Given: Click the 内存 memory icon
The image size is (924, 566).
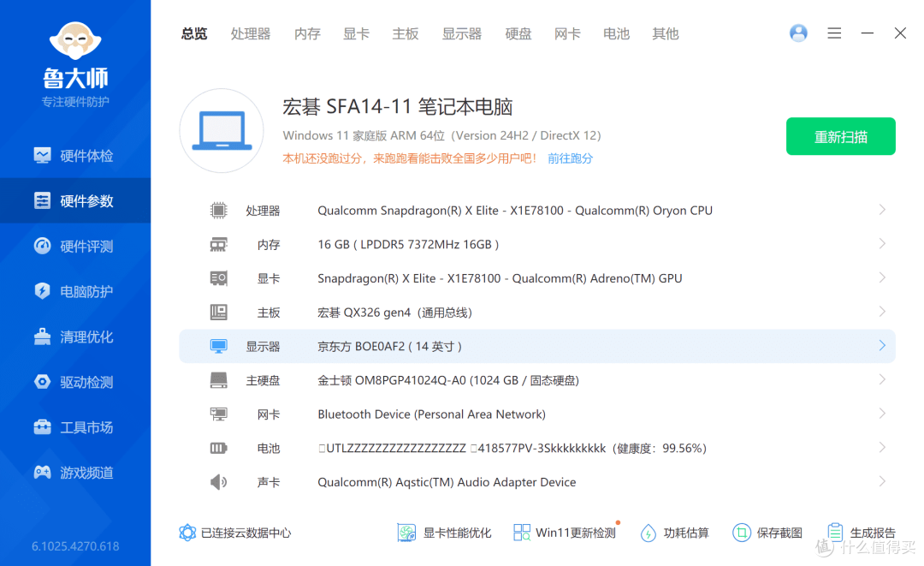Looking at the screenshot, I should point(219,244).
